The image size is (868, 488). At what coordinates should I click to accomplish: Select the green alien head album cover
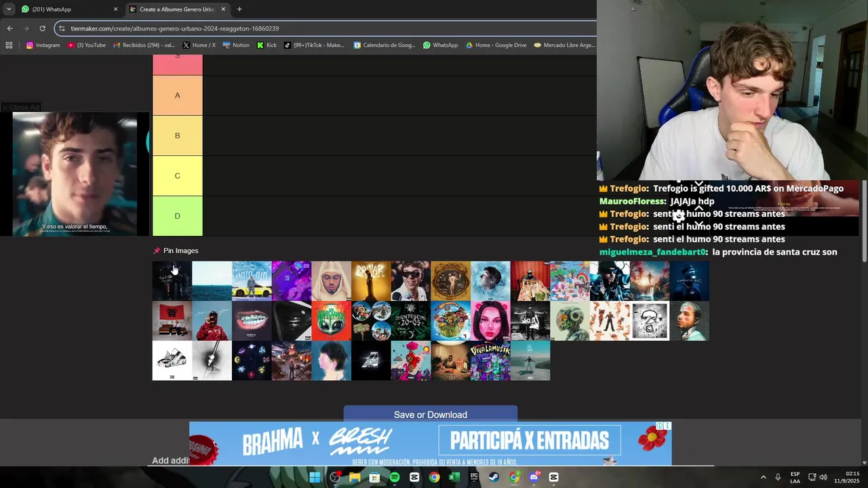click(331, 321)
